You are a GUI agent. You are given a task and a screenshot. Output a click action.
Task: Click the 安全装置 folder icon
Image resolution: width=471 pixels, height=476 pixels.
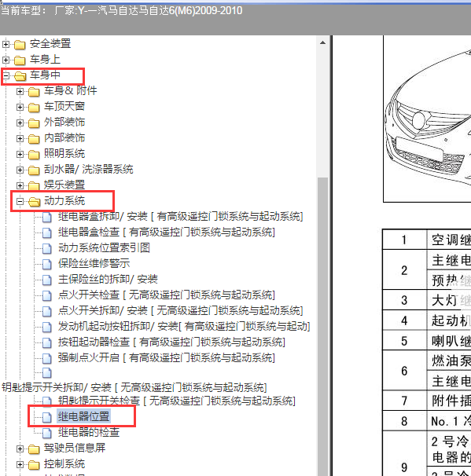point(20,45)
